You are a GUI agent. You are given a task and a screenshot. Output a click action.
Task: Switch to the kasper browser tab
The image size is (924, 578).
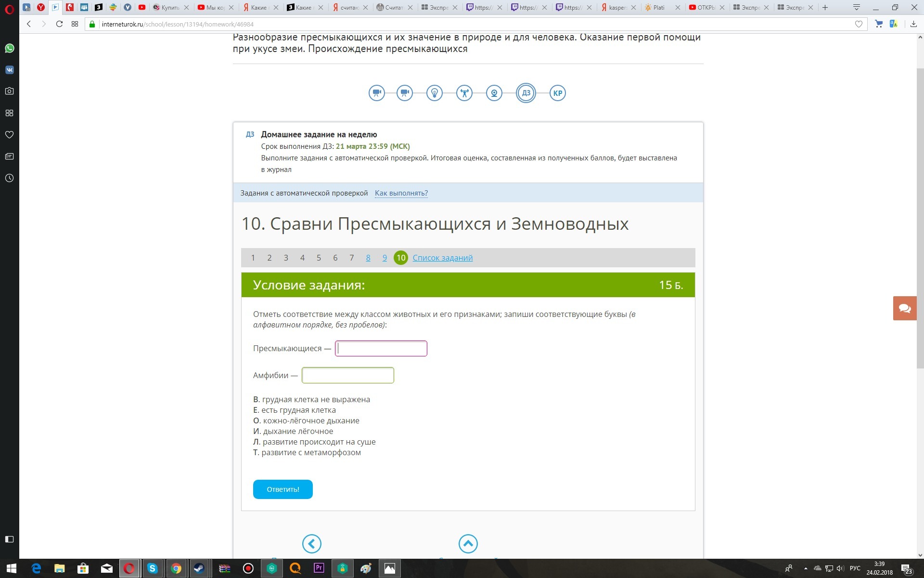click(617, 7)
